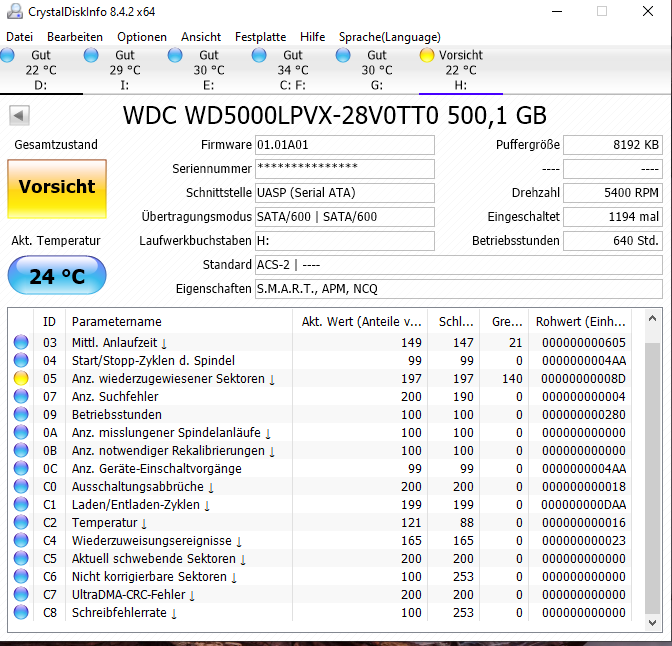Click the Akt. Wert column header
The height and width of the screenshot is (646, 672).
click(x=360, y=321)
